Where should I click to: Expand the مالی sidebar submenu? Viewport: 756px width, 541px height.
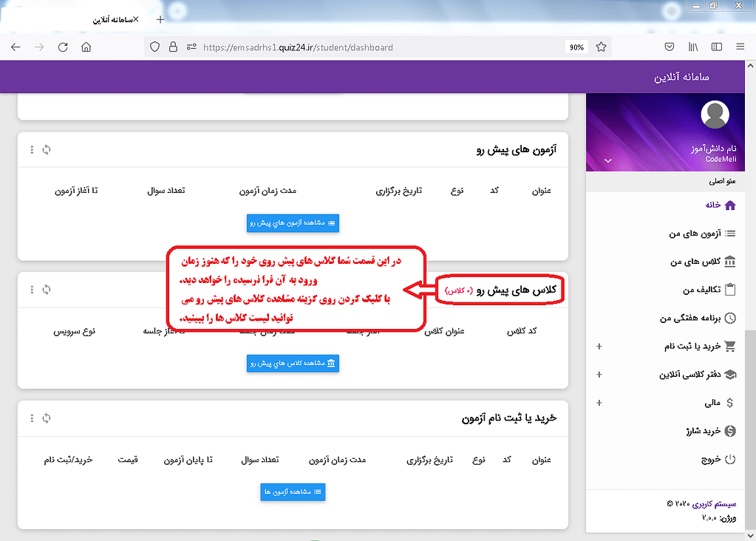[599, 403]
